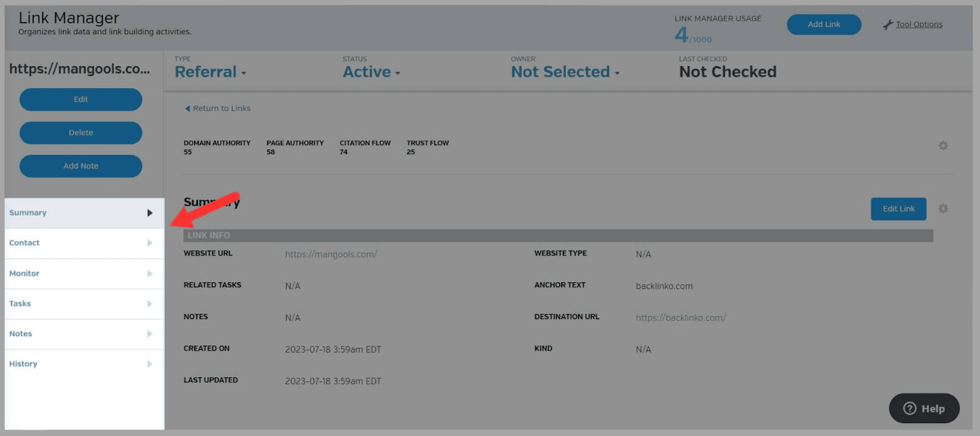The image size is (980, 436).
Task: Switch to the Tasks section
Action: pos(20,304)
